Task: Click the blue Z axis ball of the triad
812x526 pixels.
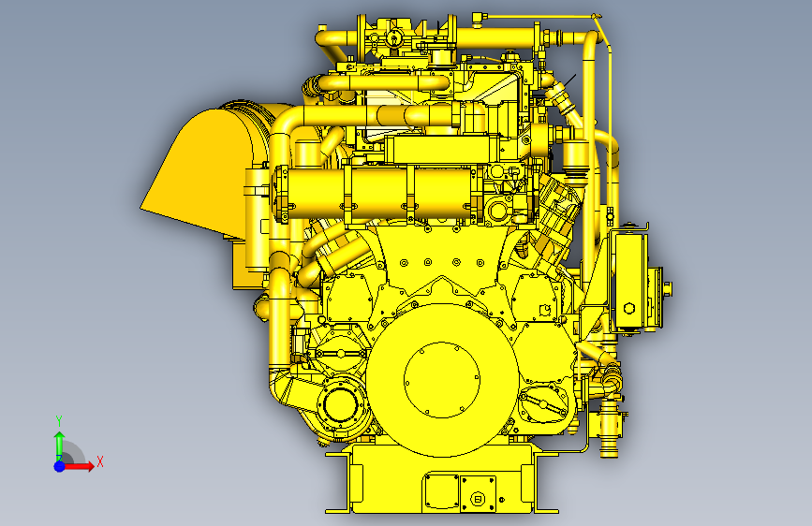Action: click(60, 466)
